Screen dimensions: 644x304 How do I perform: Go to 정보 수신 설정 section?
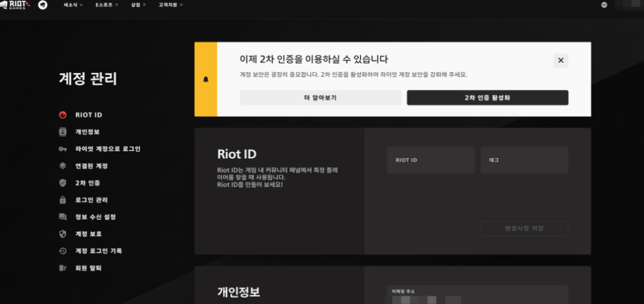[x=95, y=217]
